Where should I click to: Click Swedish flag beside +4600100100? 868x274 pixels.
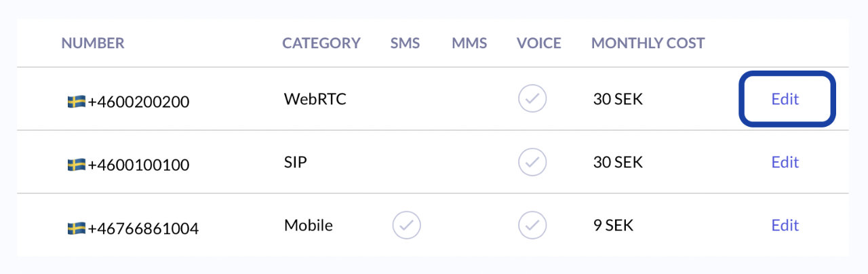point(76,165)
